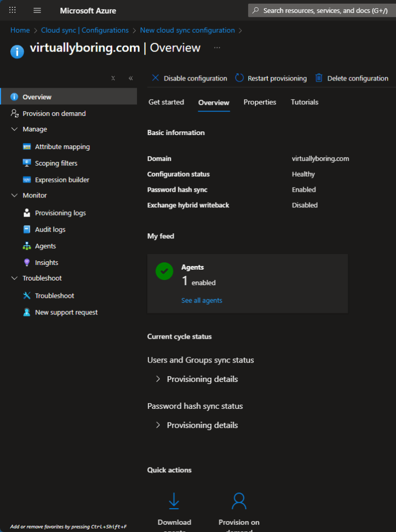Click the Provision on demand person icon
396x532 pixels.
point(239,501)
